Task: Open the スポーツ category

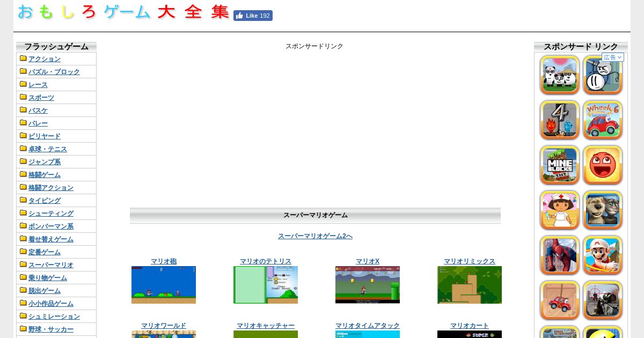Action: coord(41,98)
